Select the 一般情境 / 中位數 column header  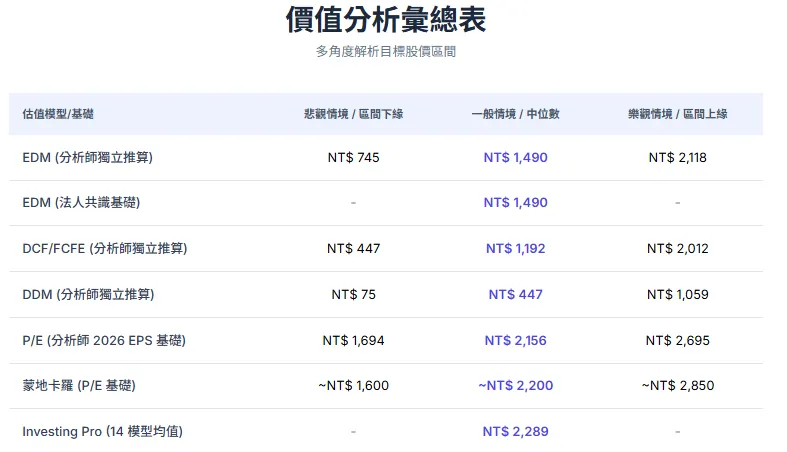click(515, 114)
